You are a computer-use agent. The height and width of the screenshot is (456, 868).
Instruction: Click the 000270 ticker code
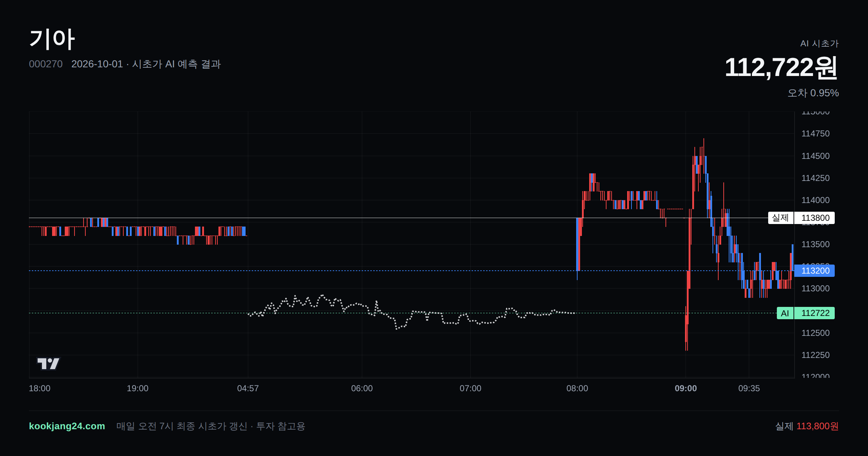pos(46,64)
